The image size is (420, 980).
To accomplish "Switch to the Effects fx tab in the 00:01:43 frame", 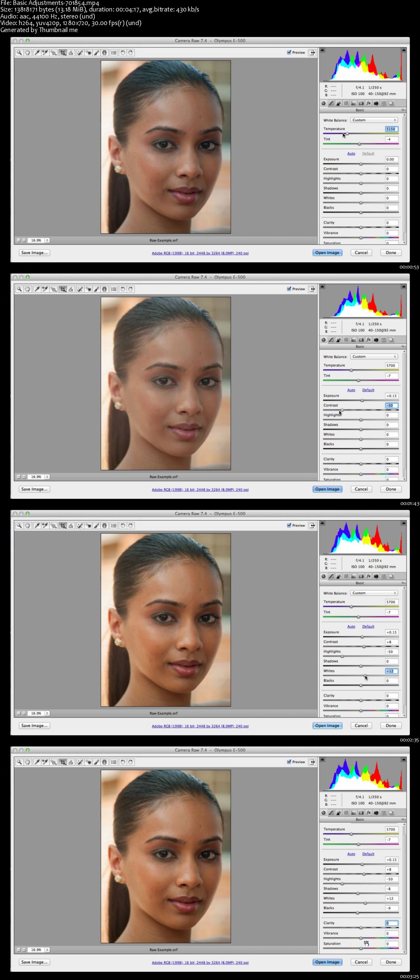I will click(x=368, y=340).
